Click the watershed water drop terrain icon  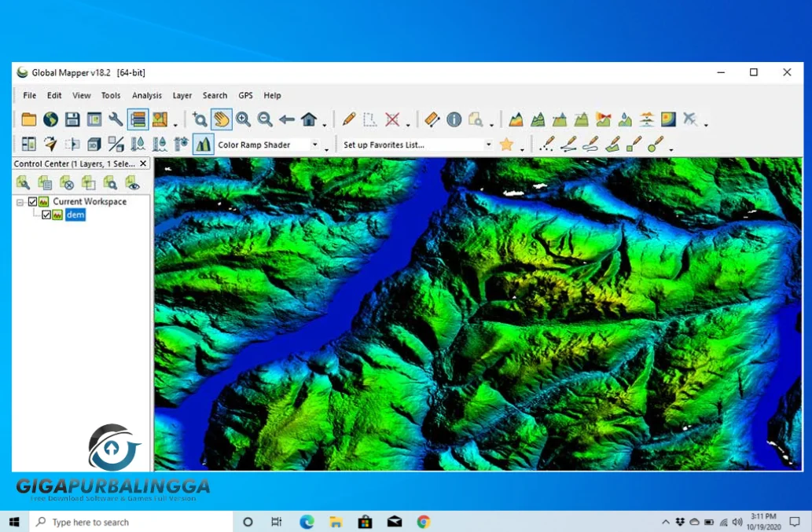[x=625, y=119]
